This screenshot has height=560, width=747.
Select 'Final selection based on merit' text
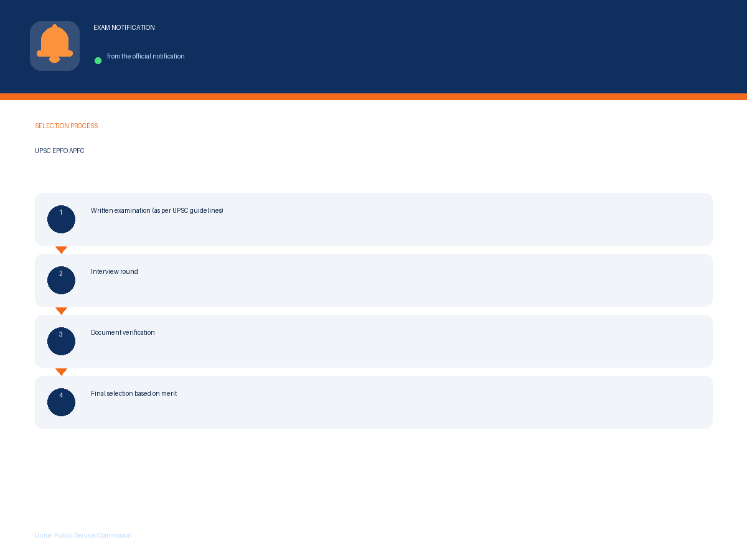click(x=134, y=393)
